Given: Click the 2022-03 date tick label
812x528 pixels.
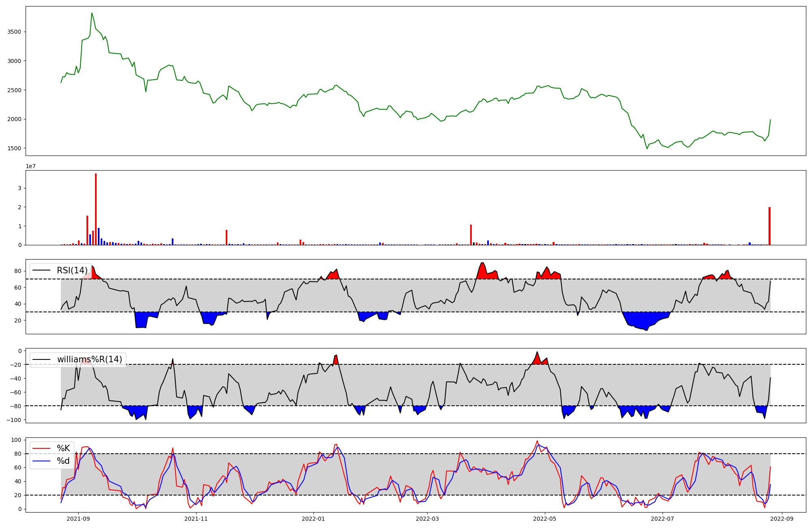Looking at the screenshot, I should [x=428, y=519].
